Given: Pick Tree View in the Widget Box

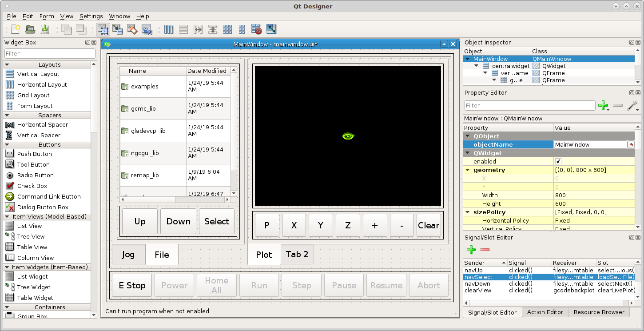Looking at the screenshot, I should pos(31,236).
